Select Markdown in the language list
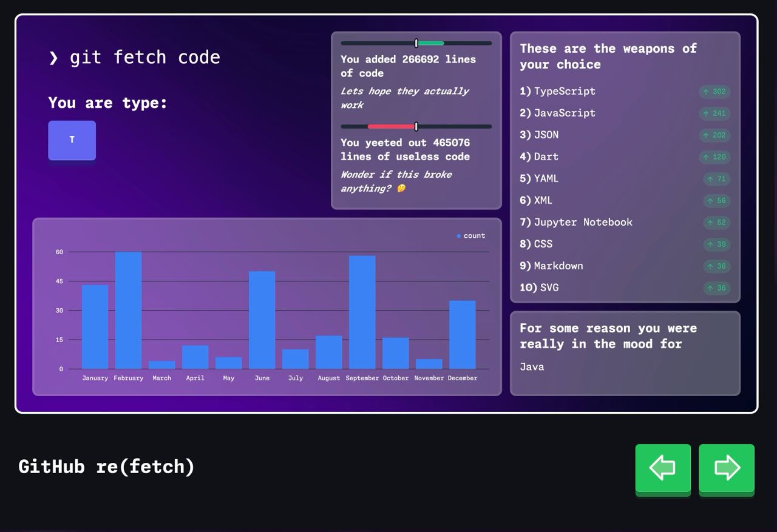The image size is (777, 532). point(558,266)
